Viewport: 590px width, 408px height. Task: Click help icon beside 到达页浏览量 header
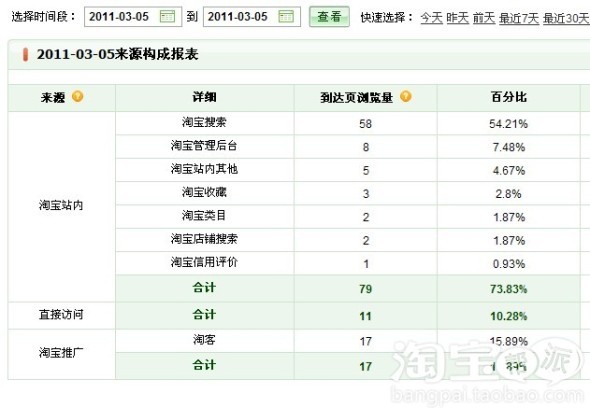(406, 97)
